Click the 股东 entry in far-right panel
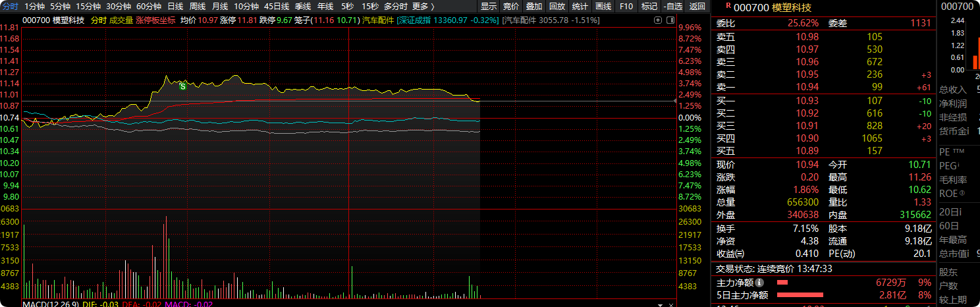This screenshot has height=307, width=980. pos(948,272)
